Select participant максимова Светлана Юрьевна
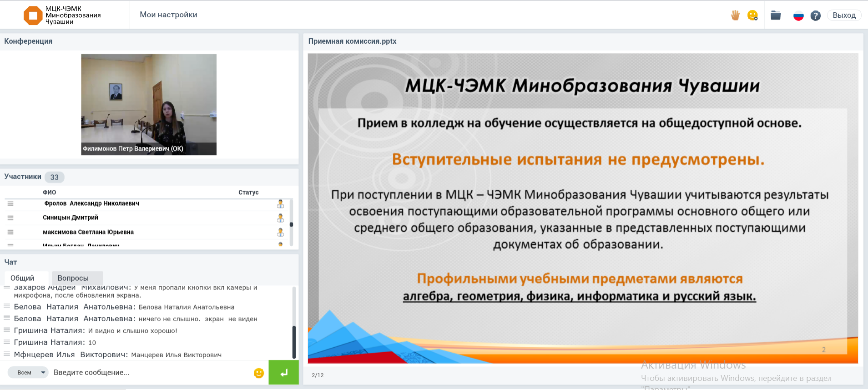The height and width of the screenshot is (390, 868). (x=88, y=232)
